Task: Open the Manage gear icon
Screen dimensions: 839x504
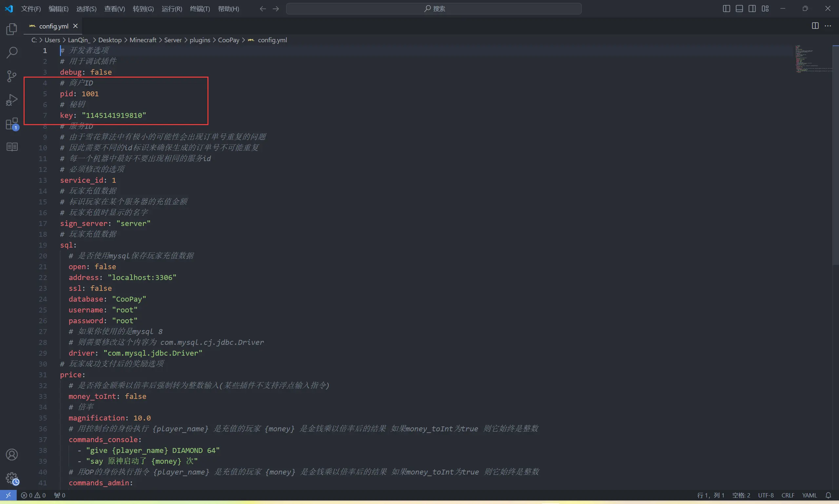Action: (x=11, y=478)
